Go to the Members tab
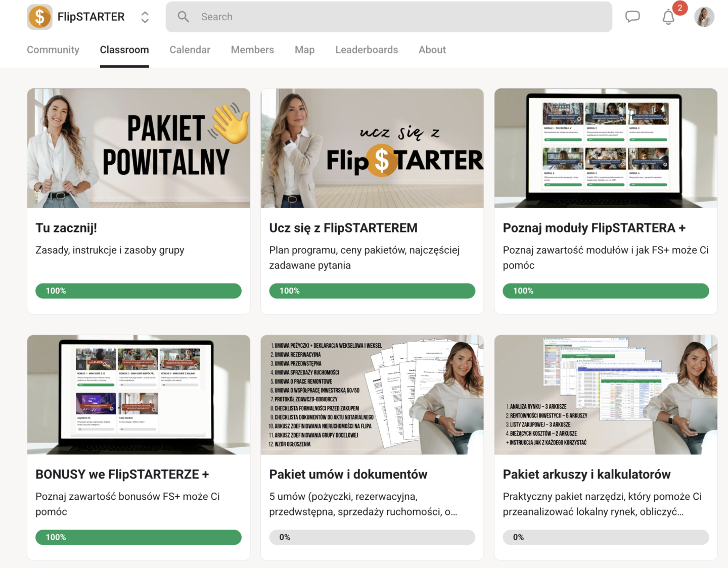This screenshot has width=728, height=568. pyautogui.click(x=252, y=50)
